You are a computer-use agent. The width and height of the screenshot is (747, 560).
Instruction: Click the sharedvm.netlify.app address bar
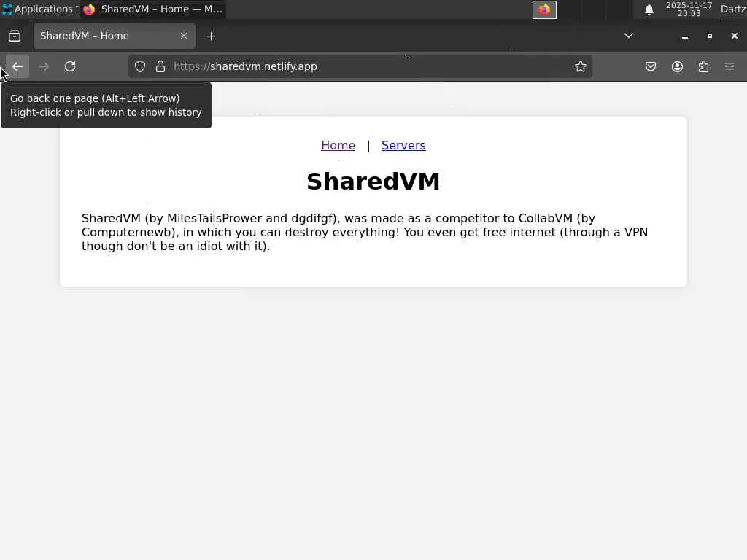(362, 66)
